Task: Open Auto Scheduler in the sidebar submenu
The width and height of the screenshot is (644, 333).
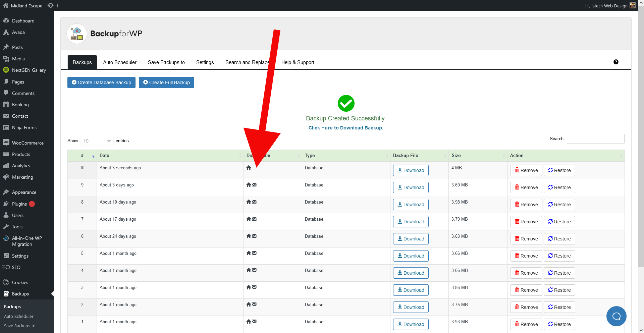Action: coord(19,316)
